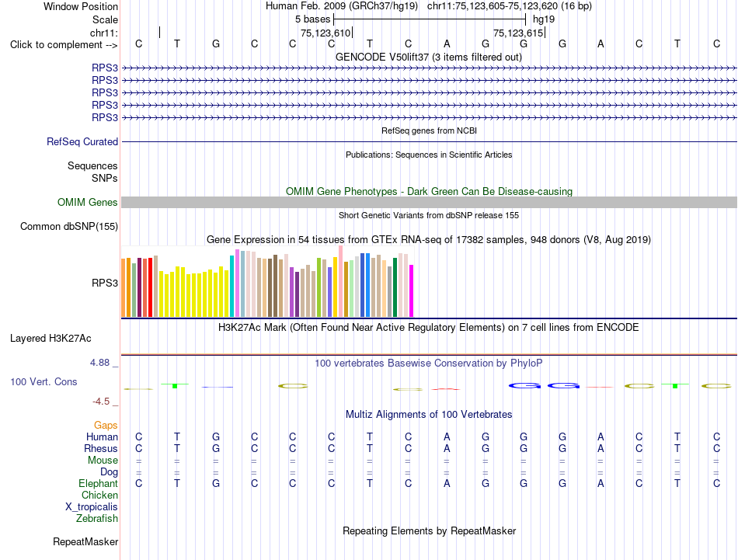Click the gray OMIM Genes bar

pos(429,203)
